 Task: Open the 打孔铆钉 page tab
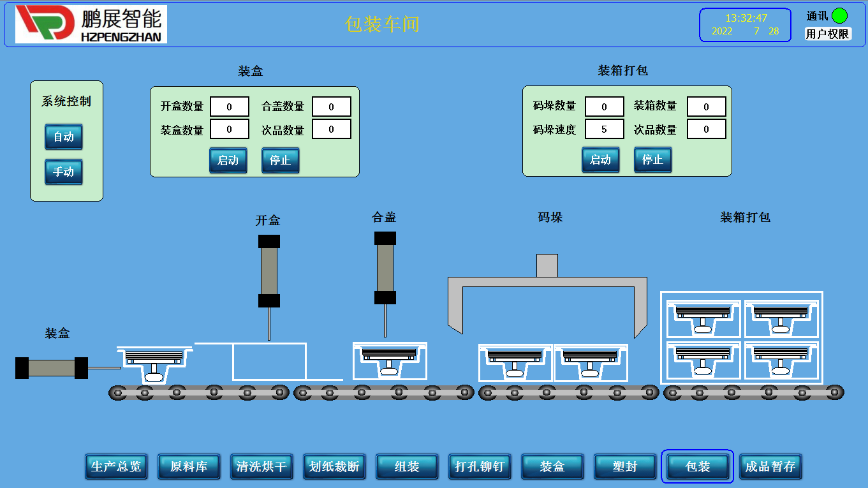coord(480,467)
